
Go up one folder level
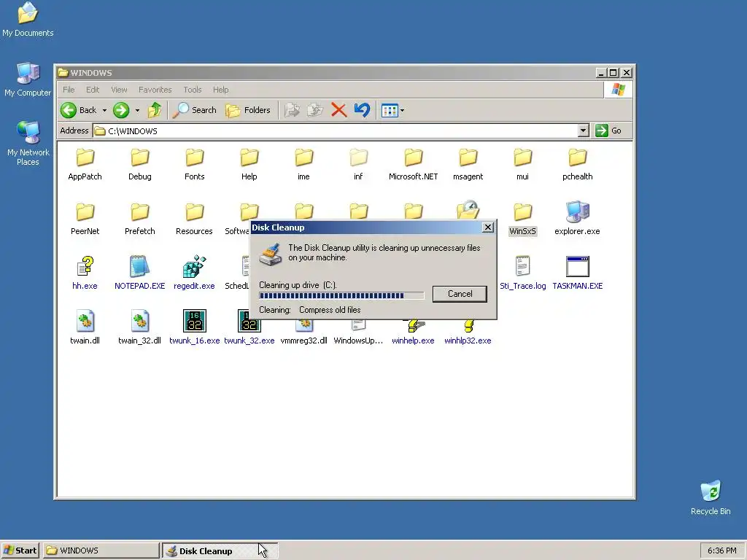pyautogui.click(x=155, y=110)
